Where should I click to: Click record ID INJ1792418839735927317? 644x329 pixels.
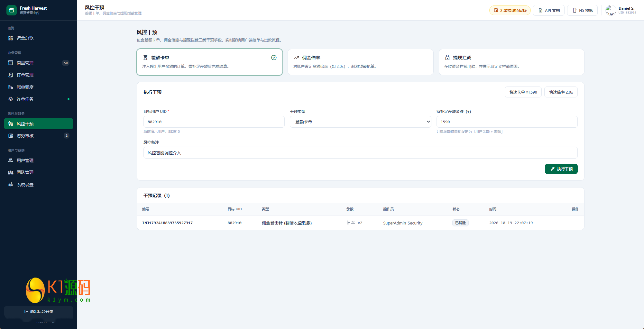point(168,223)
